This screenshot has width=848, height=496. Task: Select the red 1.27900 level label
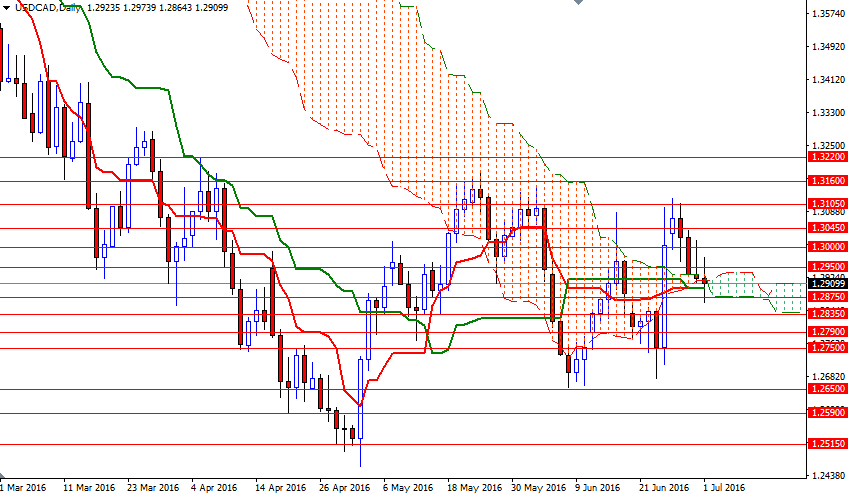(x=826, y=331)
